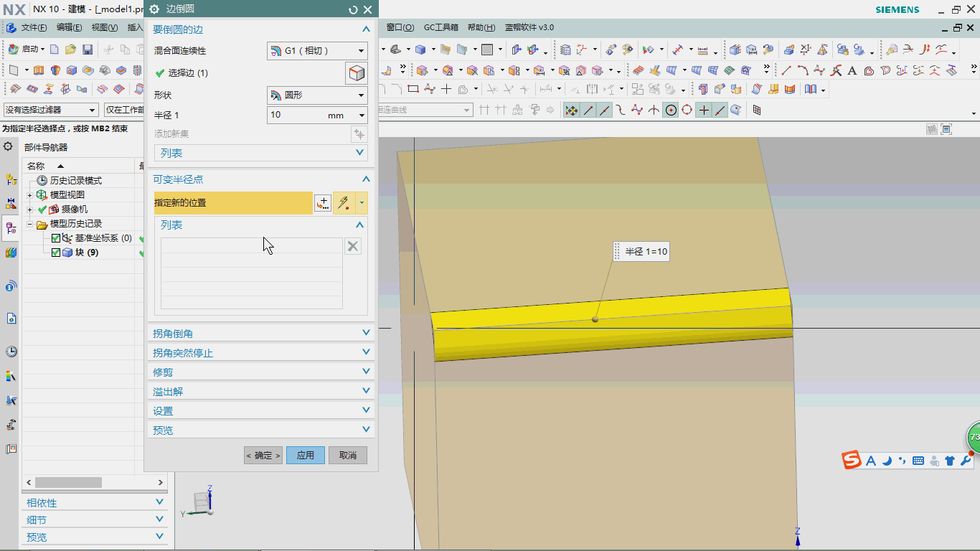Select the 历史记录模式 tree item
Viewport: 980px width, 551px height.
click(76, 180)
